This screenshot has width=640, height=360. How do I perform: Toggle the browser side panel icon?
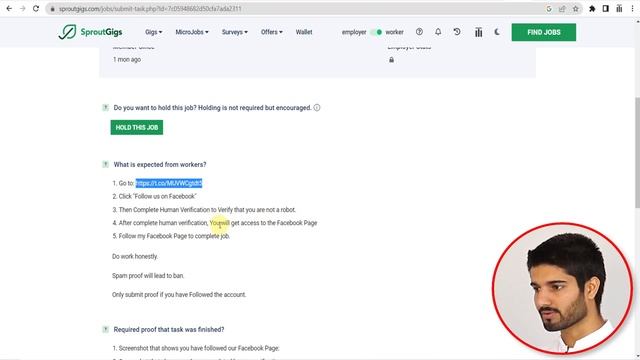(605, 9)
